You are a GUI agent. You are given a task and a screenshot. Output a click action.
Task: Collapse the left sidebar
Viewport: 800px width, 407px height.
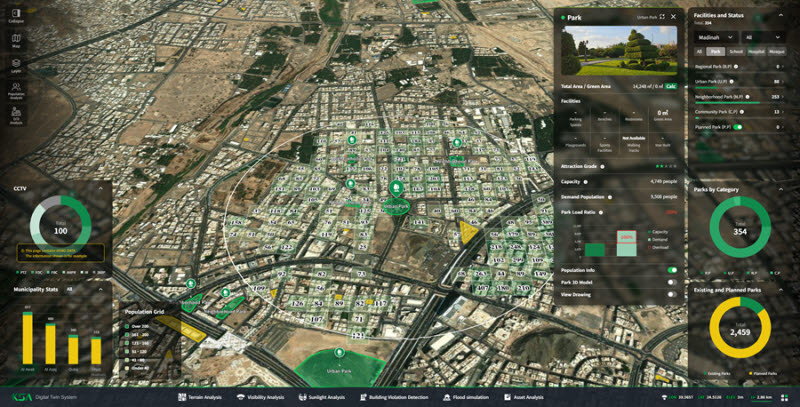[16, 15]
